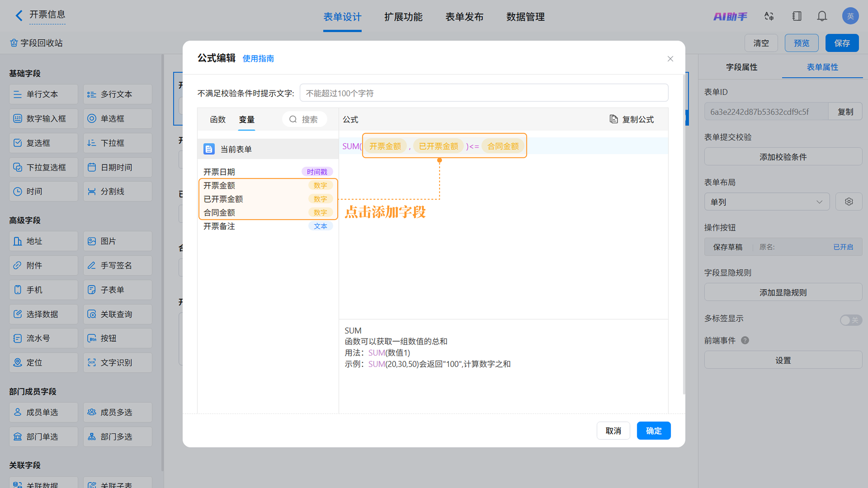The image size is (868, 488).
Task: Switch to 表单设计 tab
Action: (x=342, y=17)
